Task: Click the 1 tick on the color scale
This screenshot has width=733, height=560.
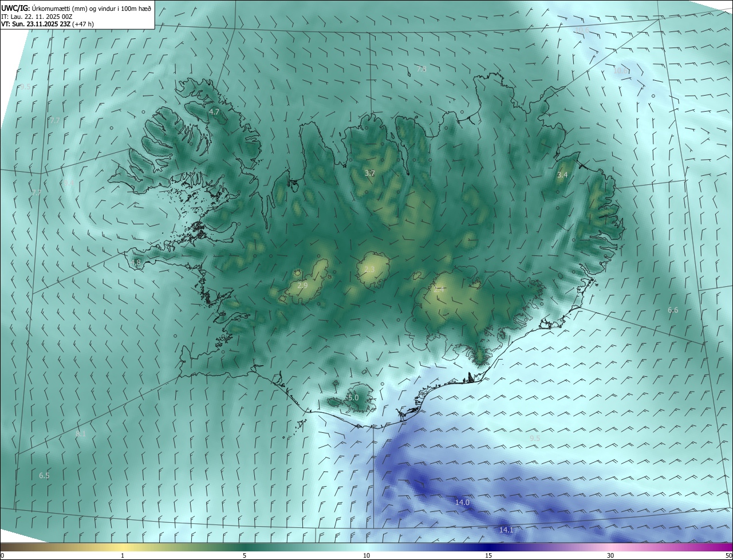Action: coord(123,555)
